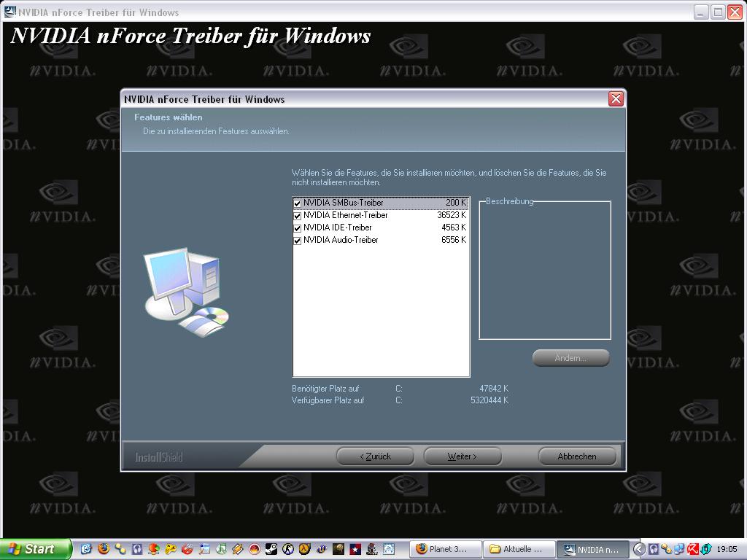Open the red-green ball quick launch icon
747x560 pixels.
(153, 549)
